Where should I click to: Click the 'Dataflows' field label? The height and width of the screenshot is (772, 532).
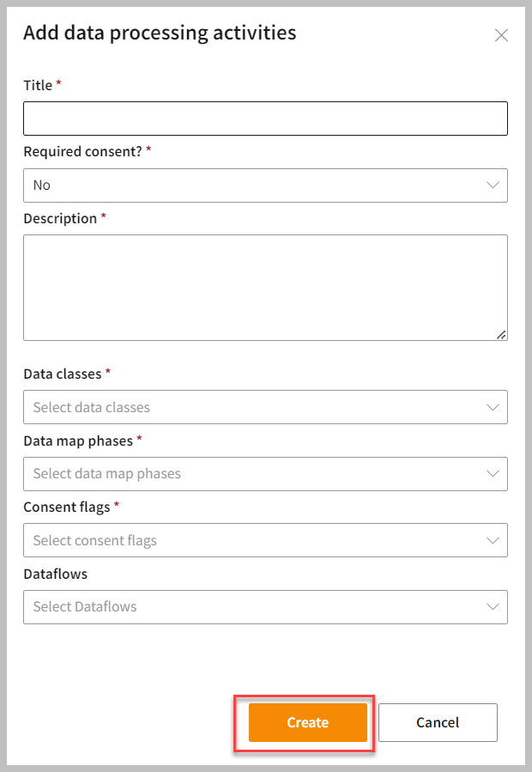56,573
